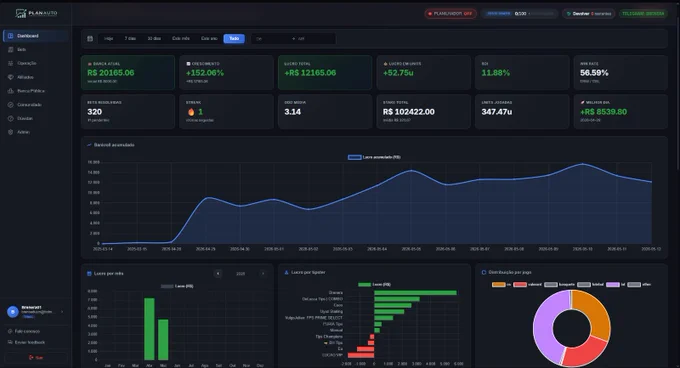This screenshot has width=680, height=368.
Task: Click the R$ 102422.00 stake total
Action: [409, 112]
